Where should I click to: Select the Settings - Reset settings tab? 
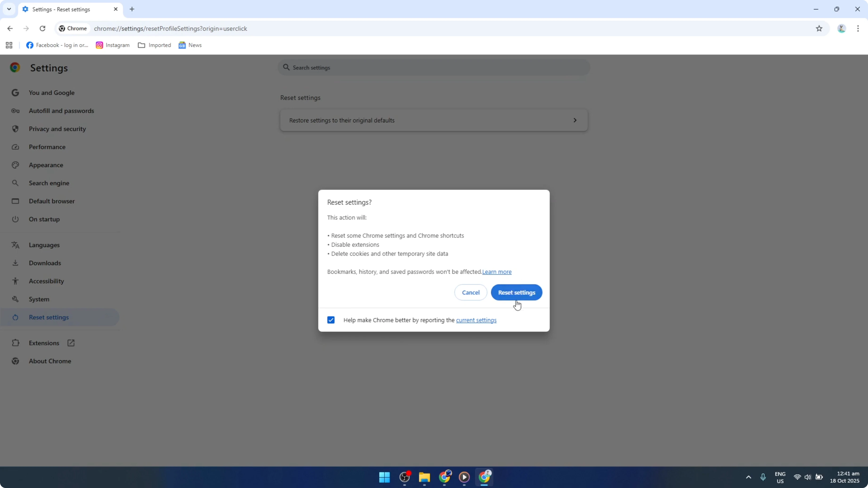coord(62,9)
